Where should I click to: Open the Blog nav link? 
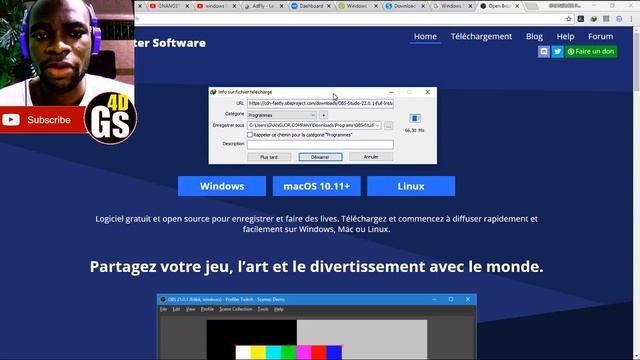tap(534, 36)
